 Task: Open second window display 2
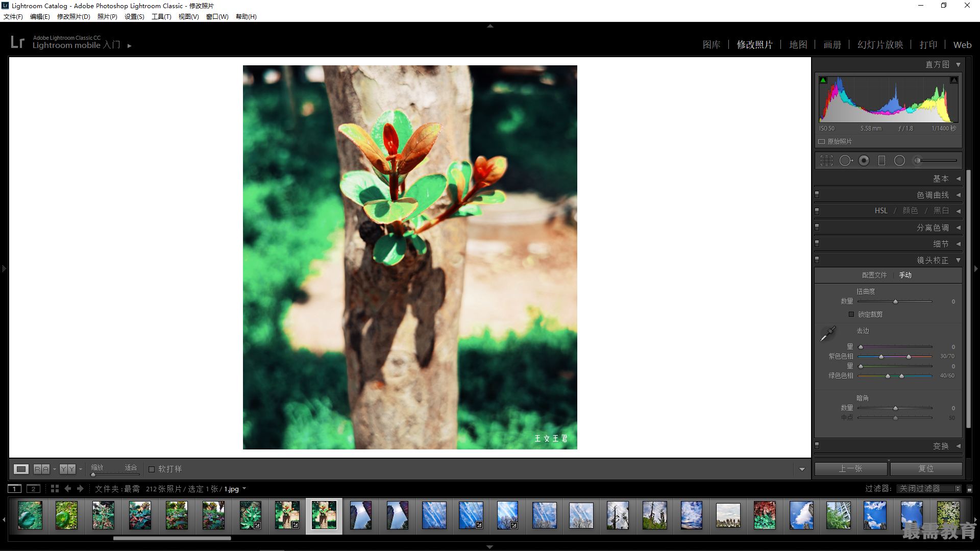coord(33,489)
